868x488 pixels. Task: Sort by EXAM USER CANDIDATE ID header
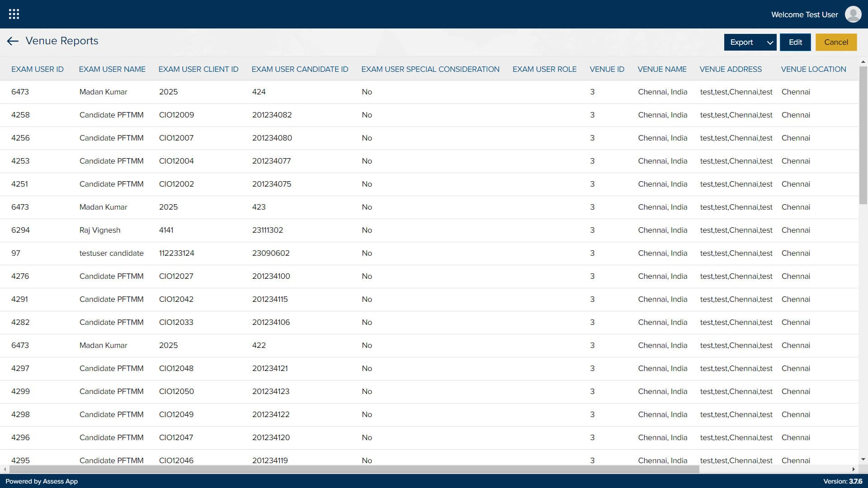click(x=300, y=69)
